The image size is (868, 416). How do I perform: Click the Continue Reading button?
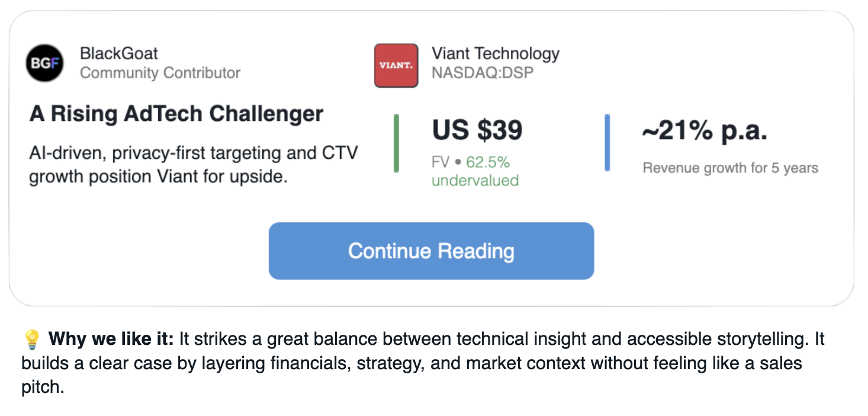click(x=431, y=251)
